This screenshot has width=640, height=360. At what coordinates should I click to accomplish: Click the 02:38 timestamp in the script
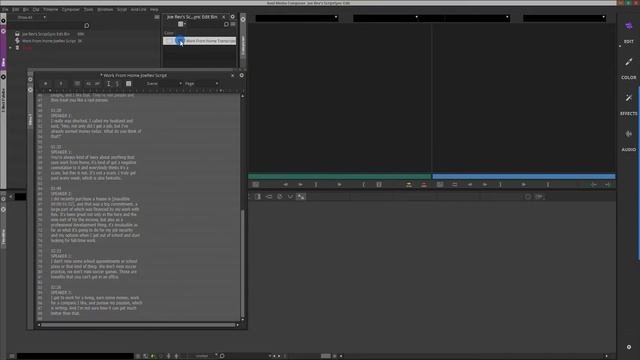point(56,287)
